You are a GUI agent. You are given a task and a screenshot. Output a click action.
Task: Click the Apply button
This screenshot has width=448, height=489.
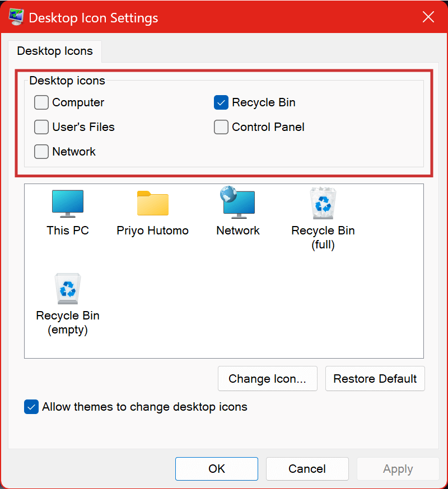click(398, 469)
